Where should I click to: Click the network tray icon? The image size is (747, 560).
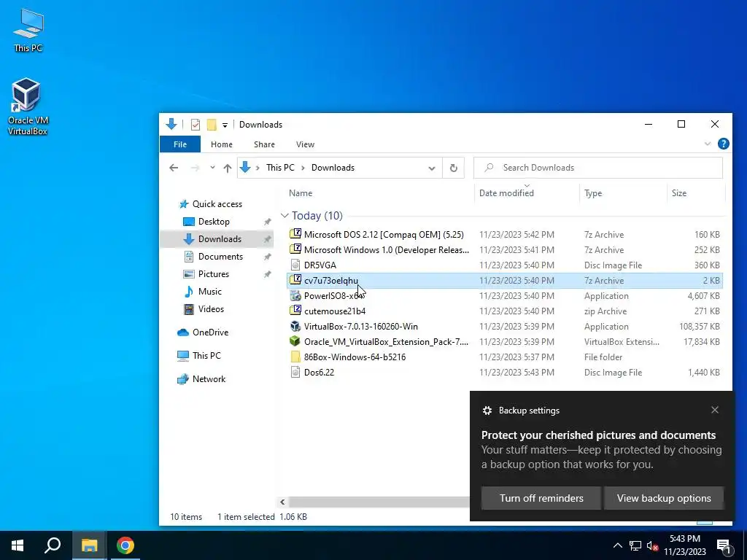pyautogui.click(x=635, y=545)
